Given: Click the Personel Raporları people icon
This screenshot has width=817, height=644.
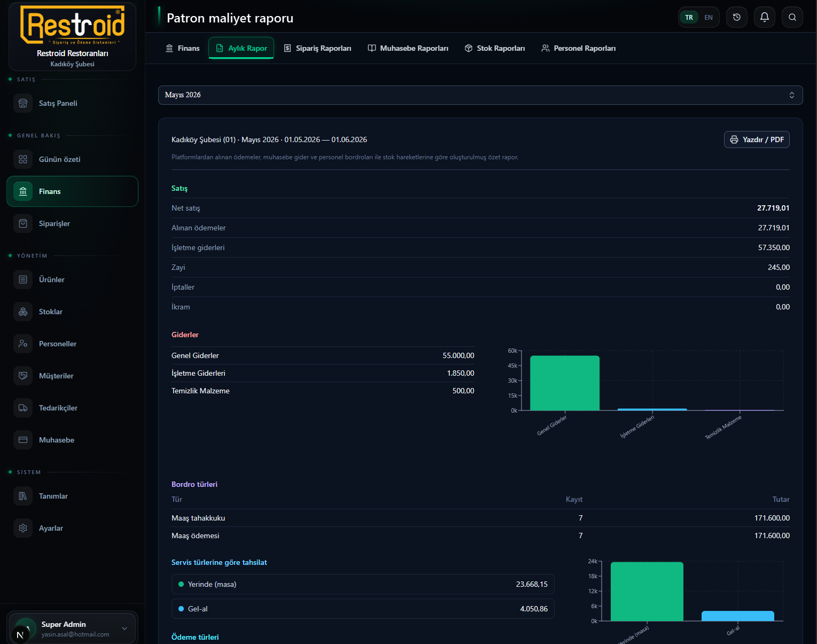Looking at the screenshot, I should (546, 48).
